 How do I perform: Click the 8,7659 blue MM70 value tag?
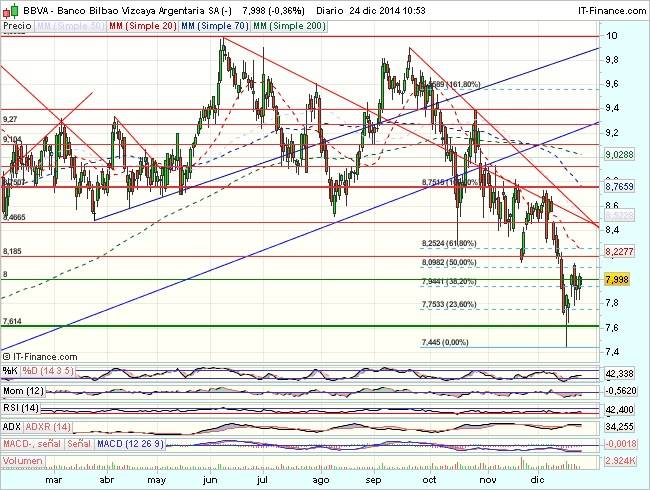(x=619, y=187)
